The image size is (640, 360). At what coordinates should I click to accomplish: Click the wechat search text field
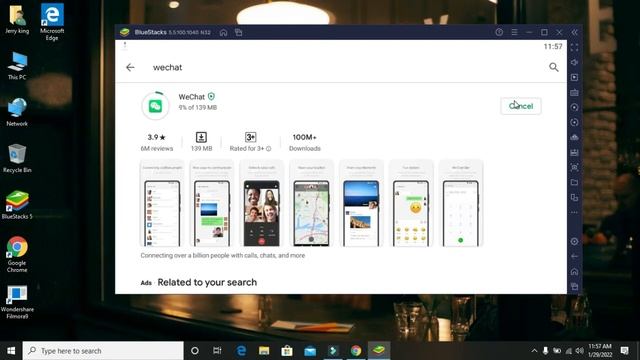[167, 67]
